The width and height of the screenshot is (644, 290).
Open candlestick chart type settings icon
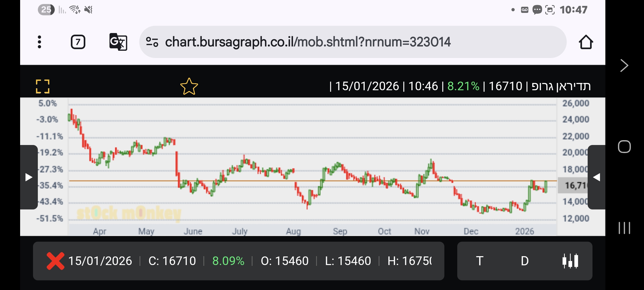[570, 261]
